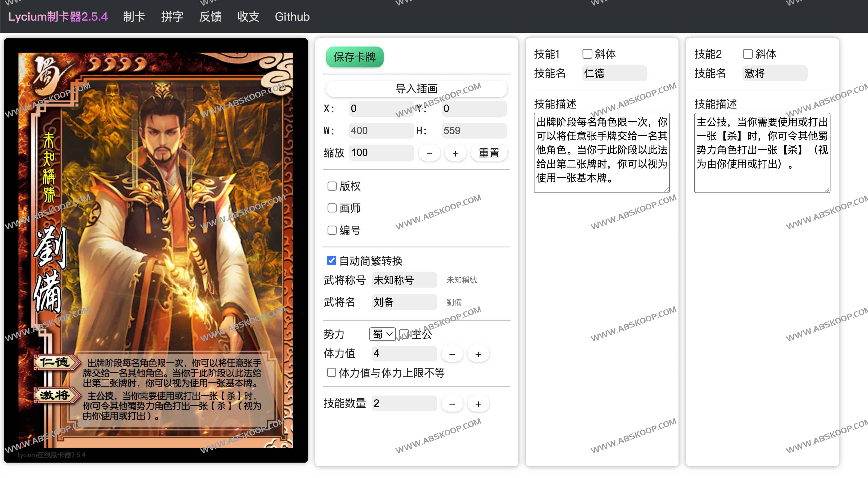Increase 体力值 with the plus stepper

click(478, 354)
